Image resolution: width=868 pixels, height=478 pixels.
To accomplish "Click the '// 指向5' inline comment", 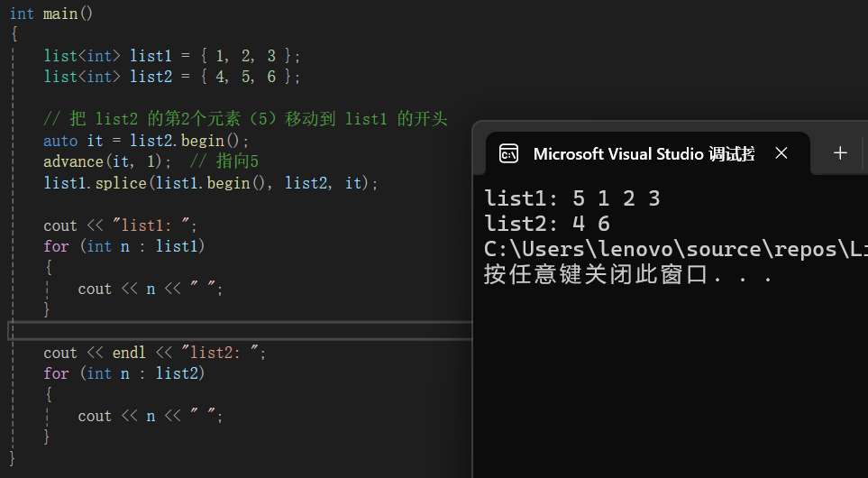I will coord(224,161).
